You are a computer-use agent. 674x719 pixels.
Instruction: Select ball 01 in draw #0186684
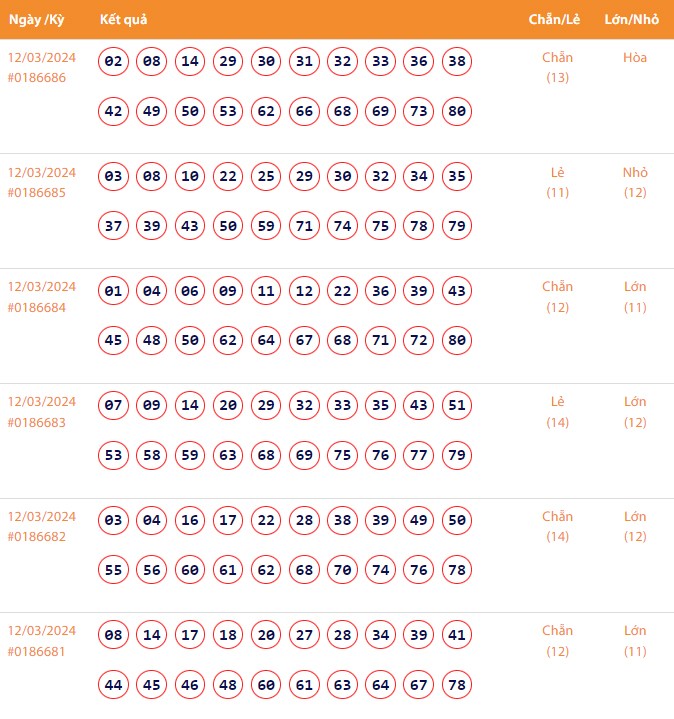click(x=114, y=292)
